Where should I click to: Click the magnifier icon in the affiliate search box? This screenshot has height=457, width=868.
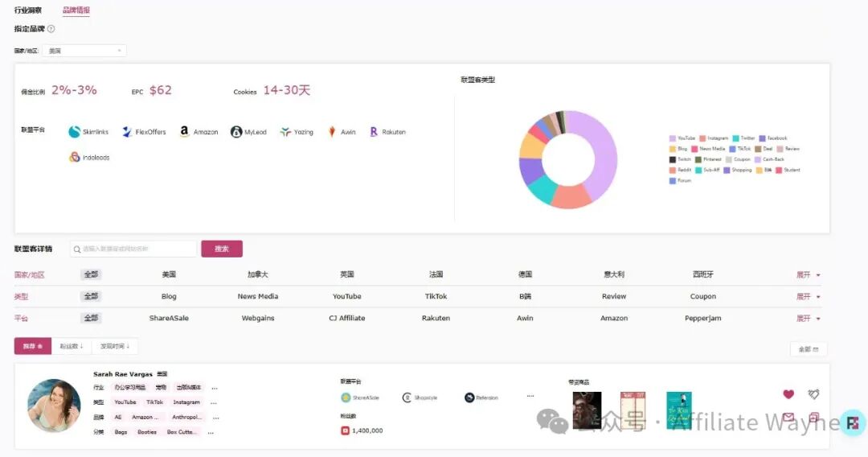[x=77, y=249]
